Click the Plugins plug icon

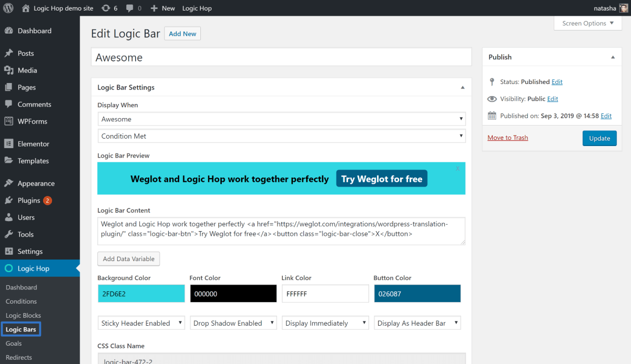[9, 200]
